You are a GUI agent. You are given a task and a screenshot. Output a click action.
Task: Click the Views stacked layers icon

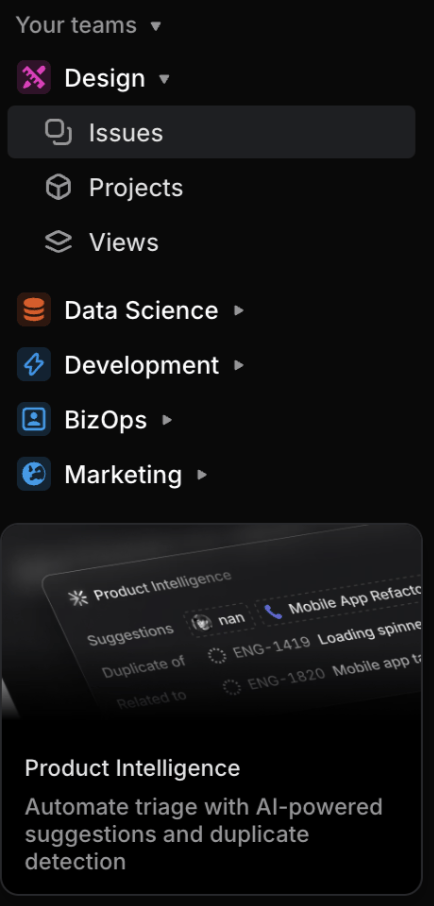[x=58, y=242]
